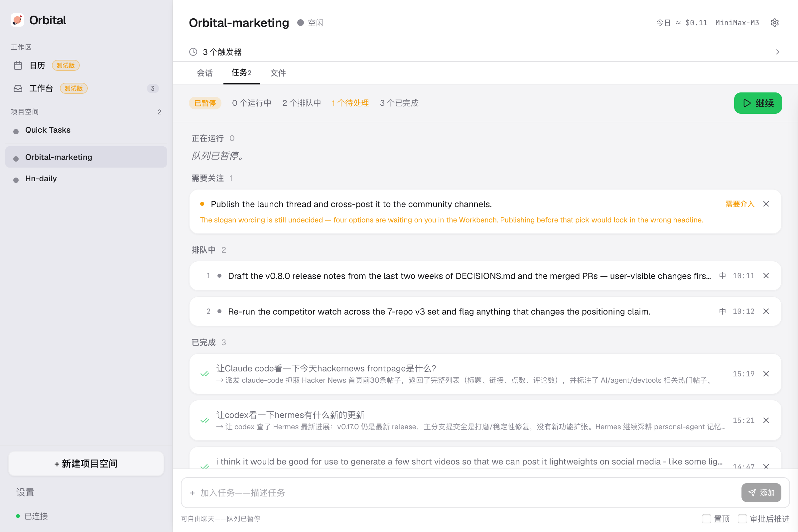
Task: Click priority 中 on competitor watch task
Action: tap(723, 312)
